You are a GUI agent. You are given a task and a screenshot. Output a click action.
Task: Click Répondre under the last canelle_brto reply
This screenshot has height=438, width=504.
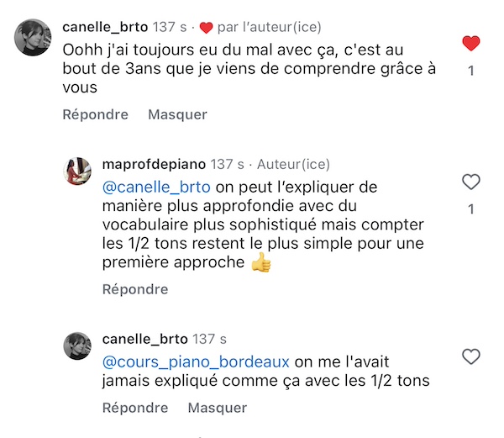click(135, 408)
